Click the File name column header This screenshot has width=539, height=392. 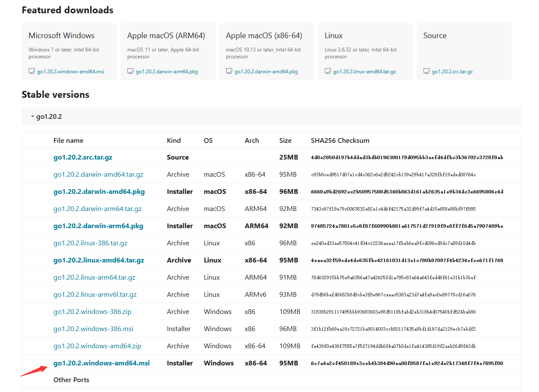pyautogui.click(x=69, y=141)
